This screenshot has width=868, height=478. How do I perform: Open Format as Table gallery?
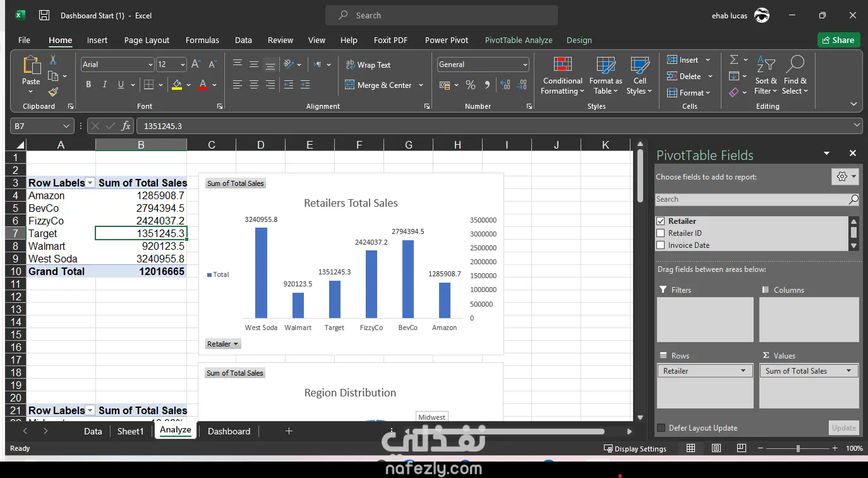(x=606, y=76)
